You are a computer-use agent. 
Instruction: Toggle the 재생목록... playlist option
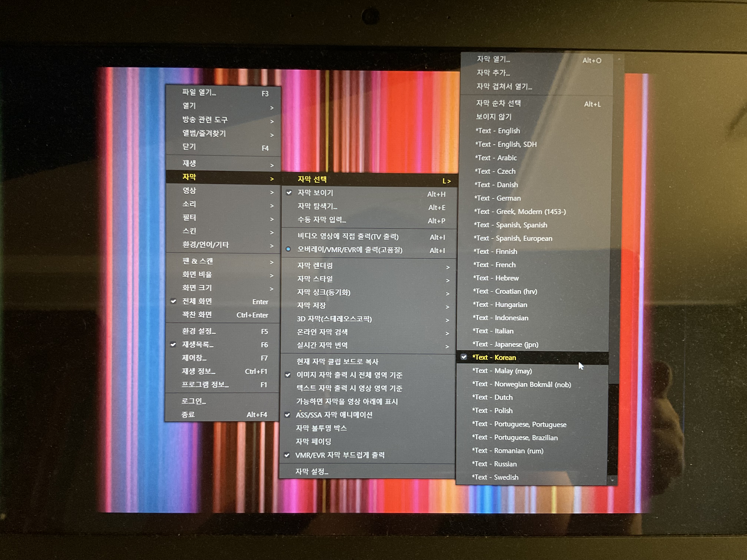[x=223, y=345]
